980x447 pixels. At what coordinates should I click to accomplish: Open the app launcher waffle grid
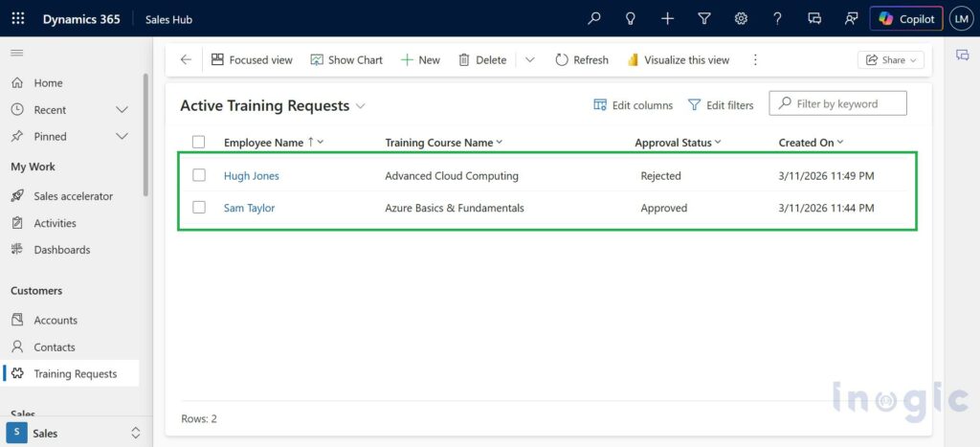tap(18, 19)
